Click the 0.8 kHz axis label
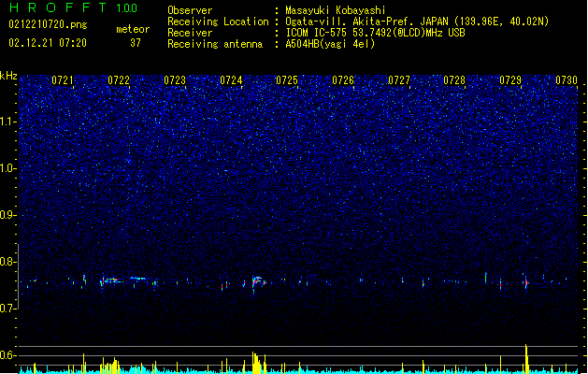This screenshot has height=374, width=588. [8, 262]
